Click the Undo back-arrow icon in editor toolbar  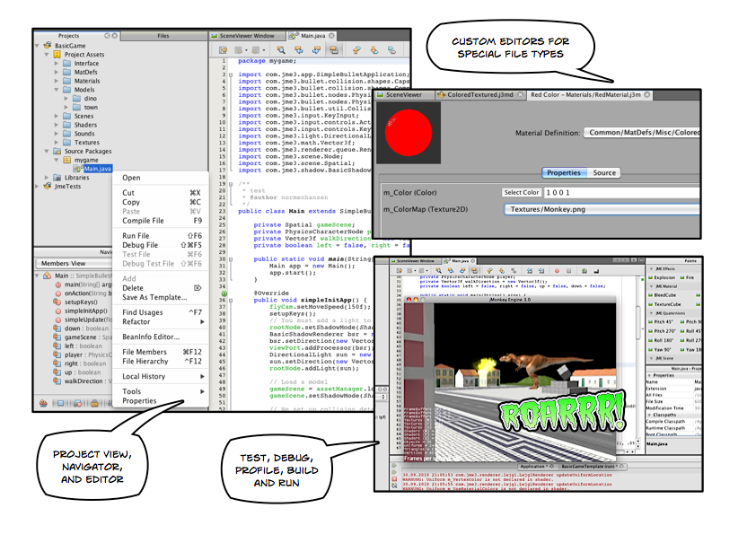click(x=238, y=50)
